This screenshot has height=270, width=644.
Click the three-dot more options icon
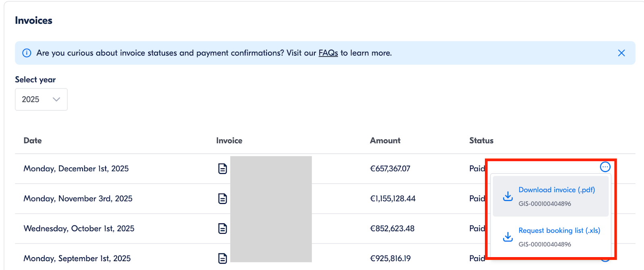[605, 167]
